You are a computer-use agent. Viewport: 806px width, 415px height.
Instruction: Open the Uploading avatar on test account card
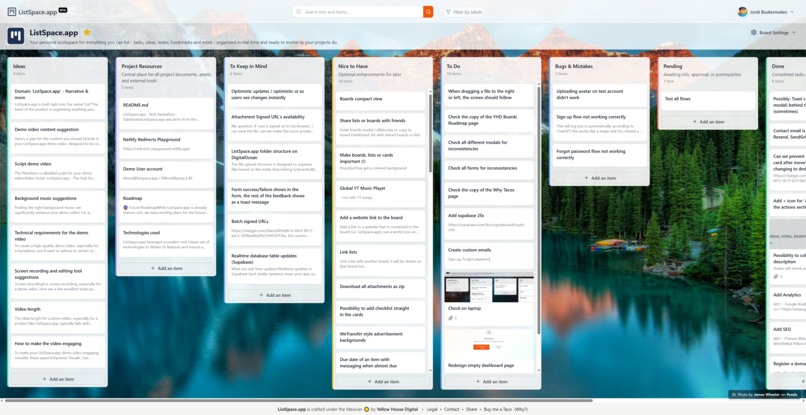pos(599,95)
